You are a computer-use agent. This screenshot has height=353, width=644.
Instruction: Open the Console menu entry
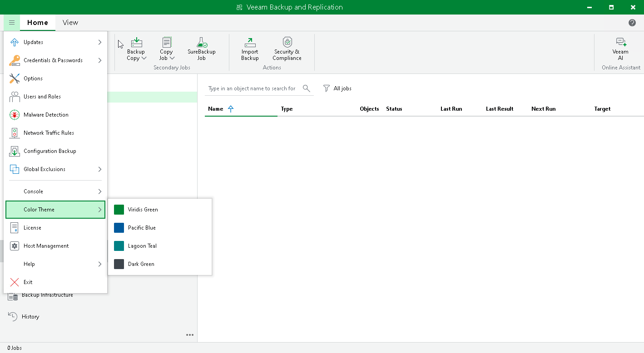[55, 191]
